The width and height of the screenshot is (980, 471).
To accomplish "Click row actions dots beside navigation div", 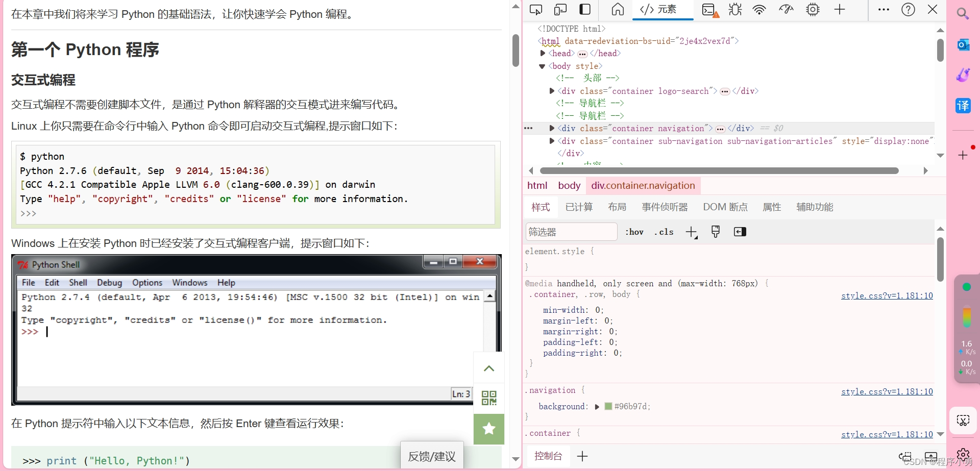I will pyautogui.click(x=528, y=128).
